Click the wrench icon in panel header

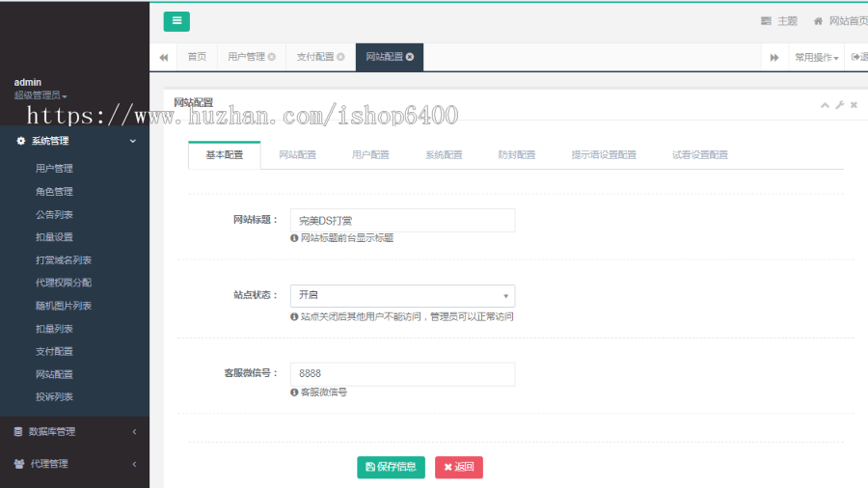tap(840, 104)
